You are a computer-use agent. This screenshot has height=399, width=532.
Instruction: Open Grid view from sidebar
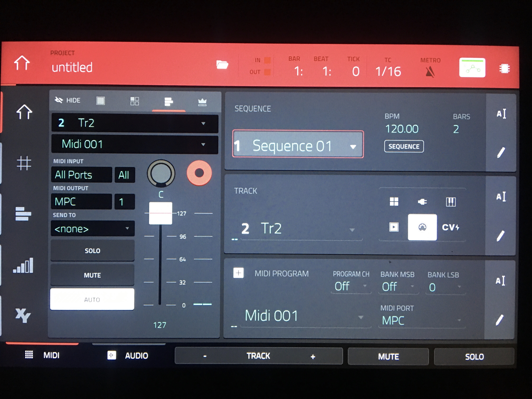tap(24, 163)
